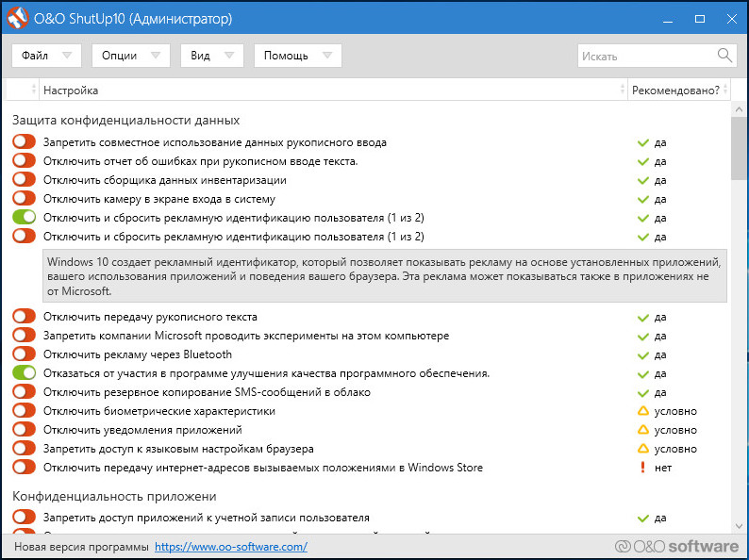
Task: Turn off the green advertising ID switch
Action: (24, 217)
